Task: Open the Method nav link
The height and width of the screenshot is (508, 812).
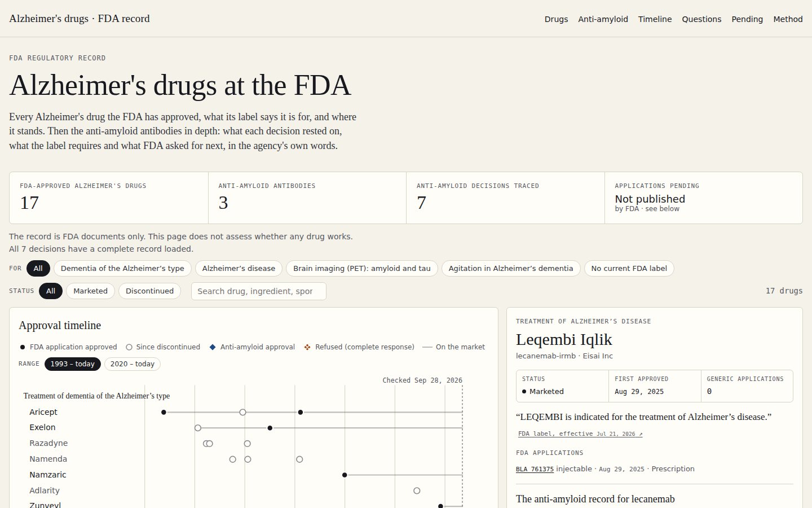Action: (788, 19)
